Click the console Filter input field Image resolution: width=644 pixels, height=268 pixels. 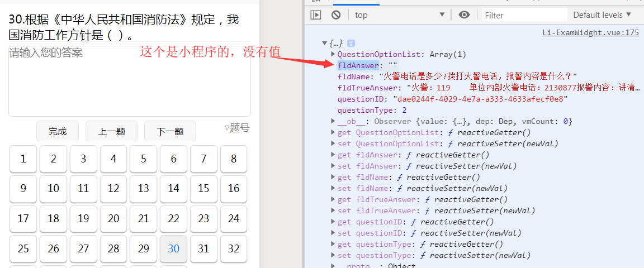523,15
